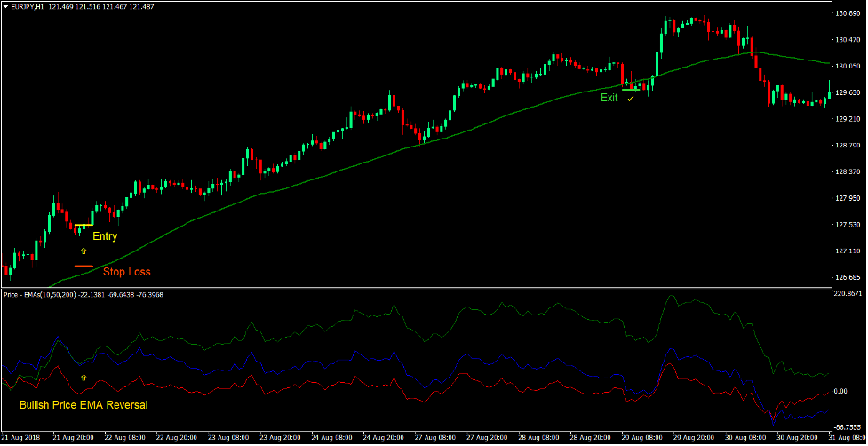Select the orange Stop Loss label

127,272
